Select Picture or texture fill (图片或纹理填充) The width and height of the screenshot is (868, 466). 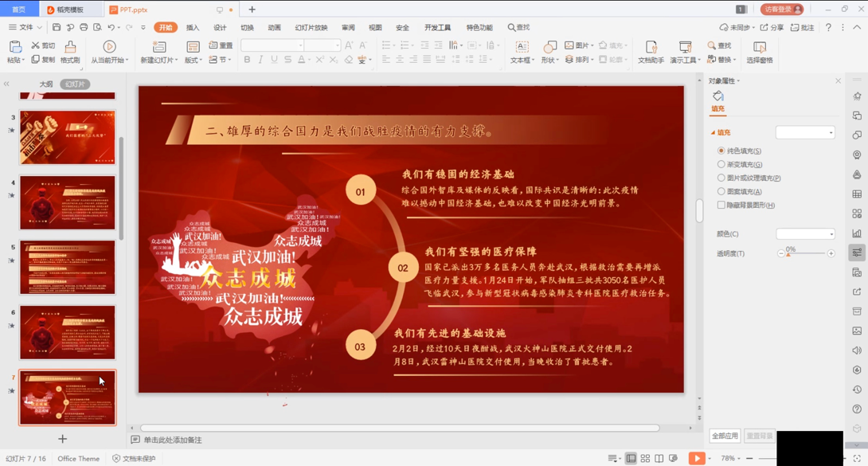tap(721, 178)
